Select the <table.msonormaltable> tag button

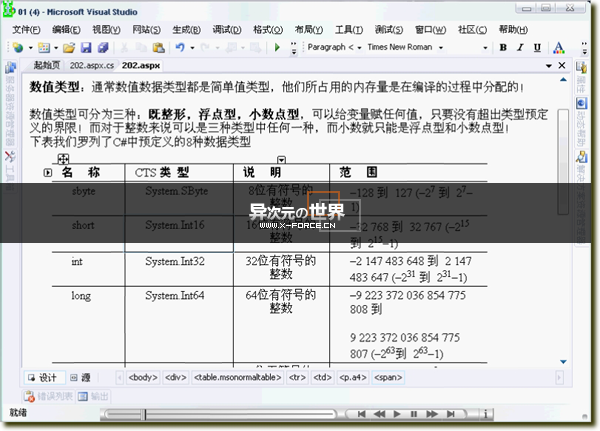(237, 377)
